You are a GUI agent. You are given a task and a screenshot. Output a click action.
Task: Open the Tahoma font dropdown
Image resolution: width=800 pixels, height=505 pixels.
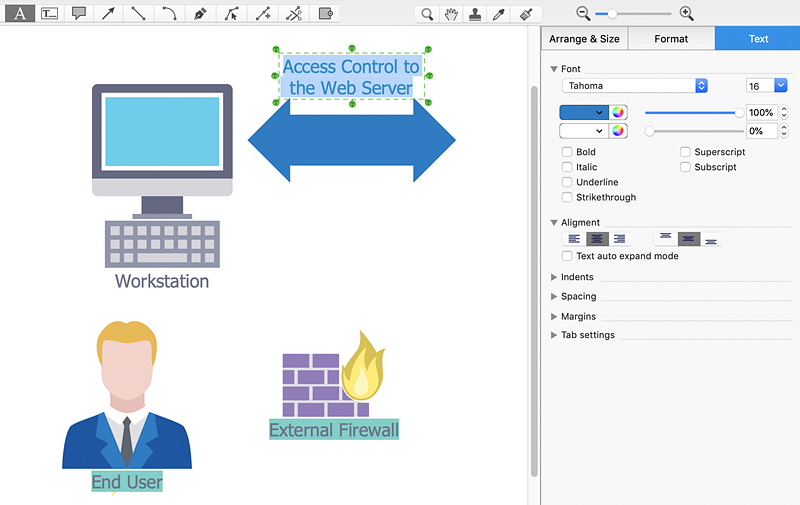[635, 86]
